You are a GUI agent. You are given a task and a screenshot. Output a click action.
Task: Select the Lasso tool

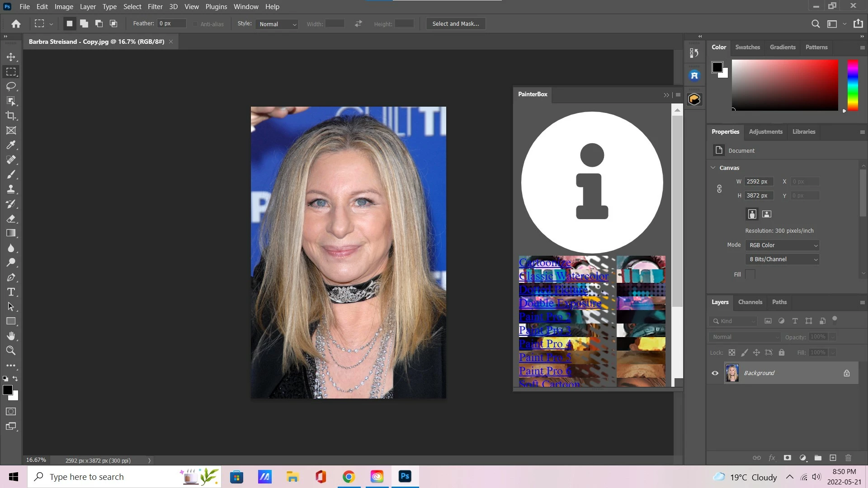tap(11, 86)
